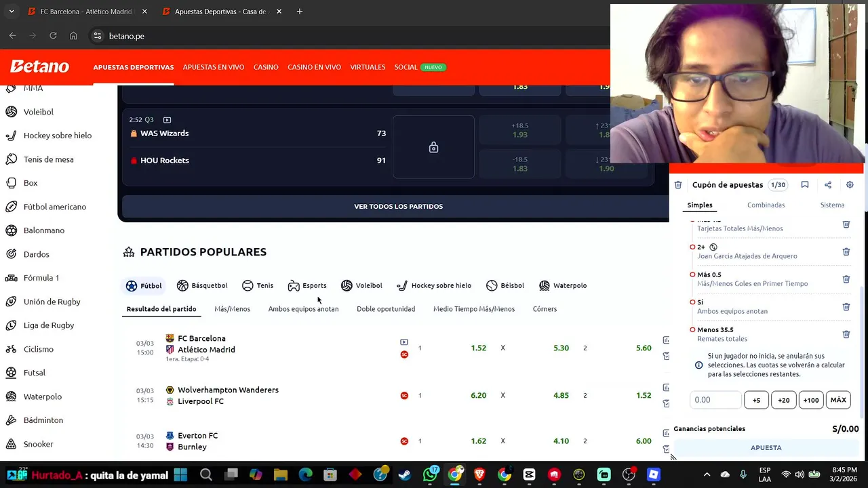Switch popular matches to Básquetbol

tap(202, 286)
